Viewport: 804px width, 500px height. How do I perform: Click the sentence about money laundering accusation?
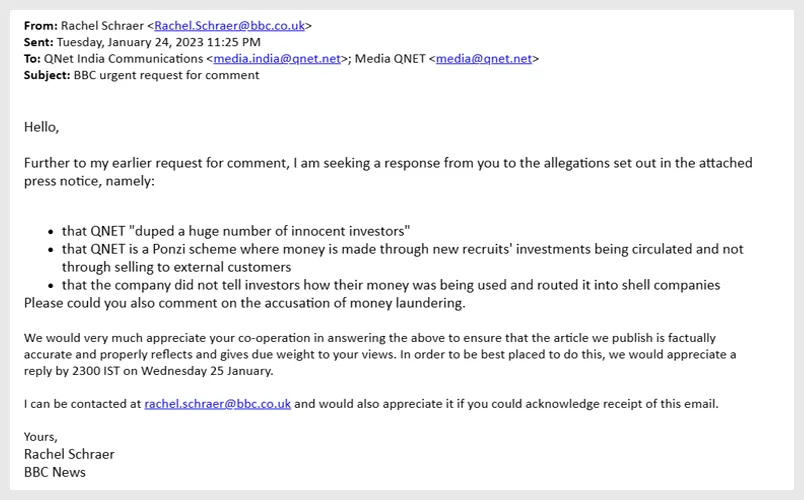pos(244,303)
